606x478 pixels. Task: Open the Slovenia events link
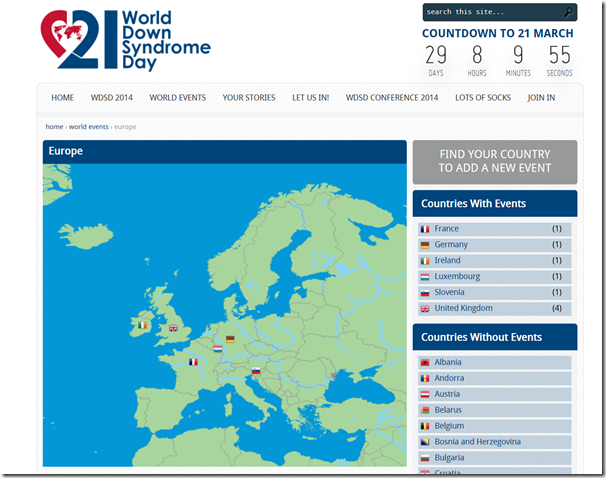449,292
